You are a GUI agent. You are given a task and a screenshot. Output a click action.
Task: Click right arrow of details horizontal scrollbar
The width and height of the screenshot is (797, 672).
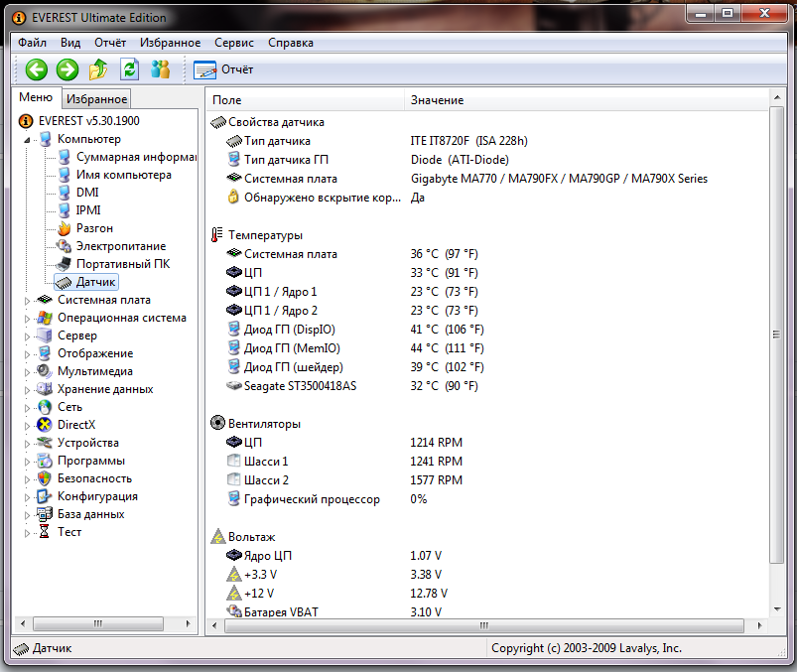pyautogui.click(x=760, y=625)
